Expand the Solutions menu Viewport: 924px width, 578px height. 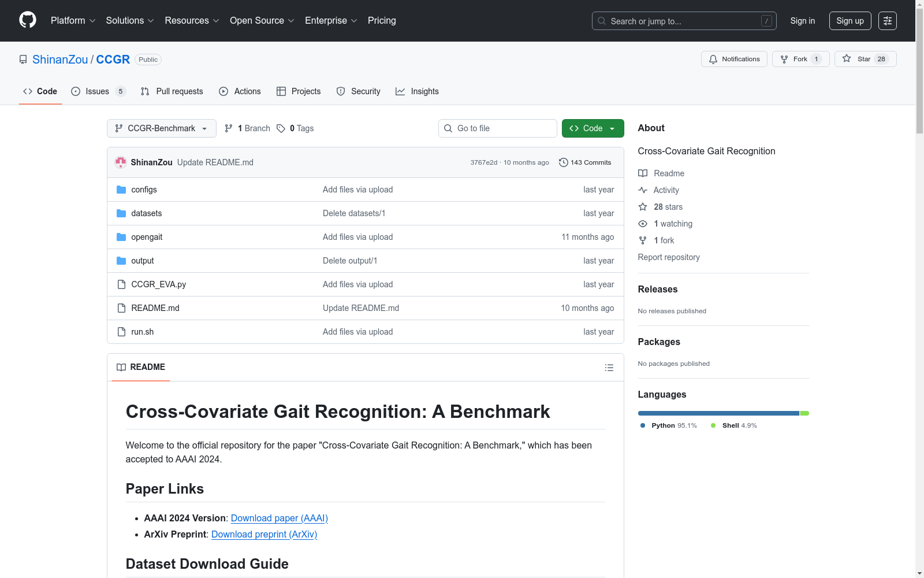click(130, 21)
